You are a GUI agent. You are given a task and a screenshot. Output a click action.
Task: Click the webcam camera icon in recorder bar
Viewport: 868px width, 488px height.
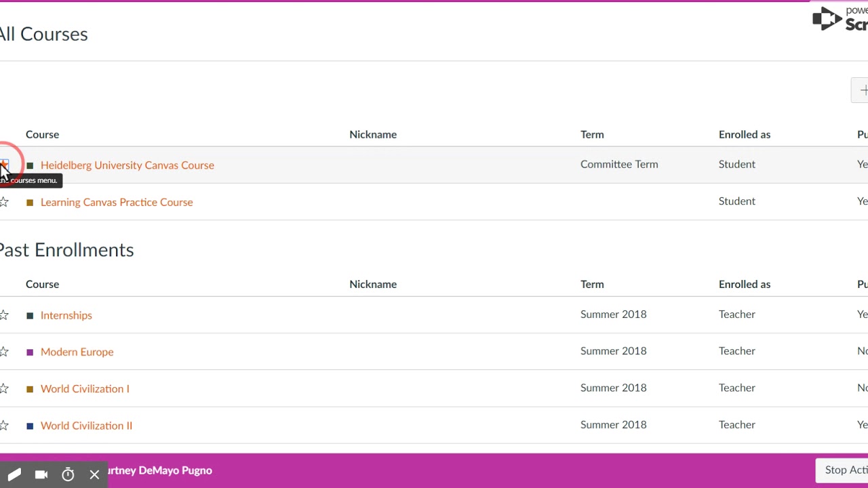(41, 474)
